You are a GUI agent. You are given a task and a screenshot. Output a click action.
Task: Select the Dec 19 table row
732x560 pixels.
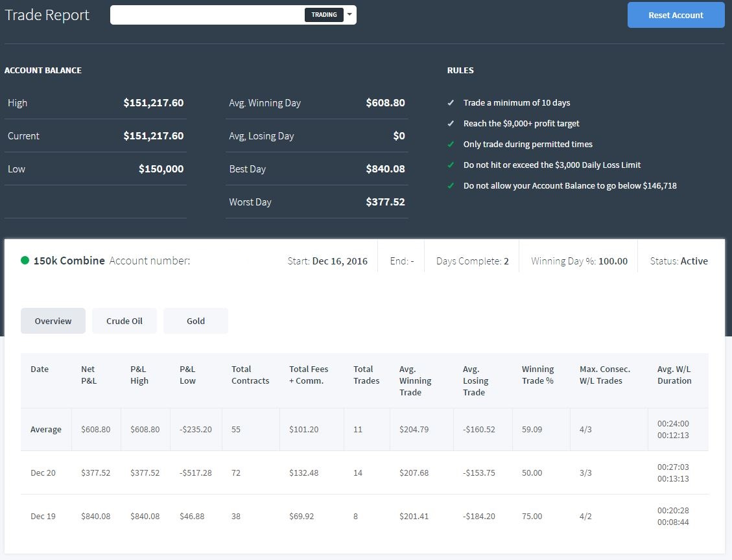tap(364, 516)
